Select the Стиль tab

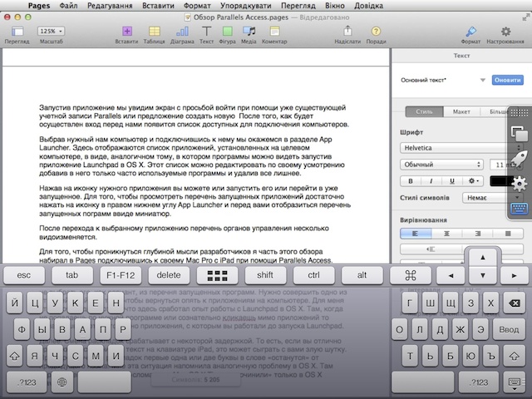coord(425,111)
